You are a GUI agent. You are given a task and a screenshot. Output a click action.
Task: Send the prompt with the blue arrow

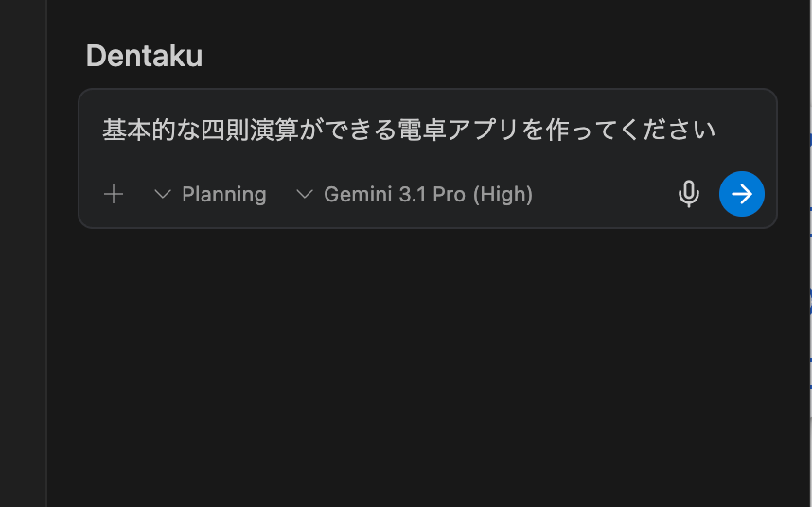point(742,194)
